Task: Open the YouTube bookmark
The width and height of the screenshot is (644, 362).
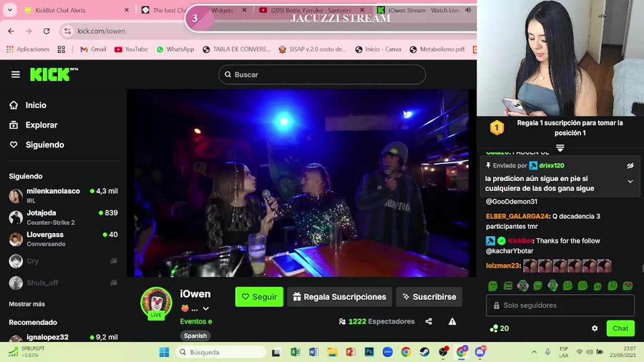Action: coord(131,49)
